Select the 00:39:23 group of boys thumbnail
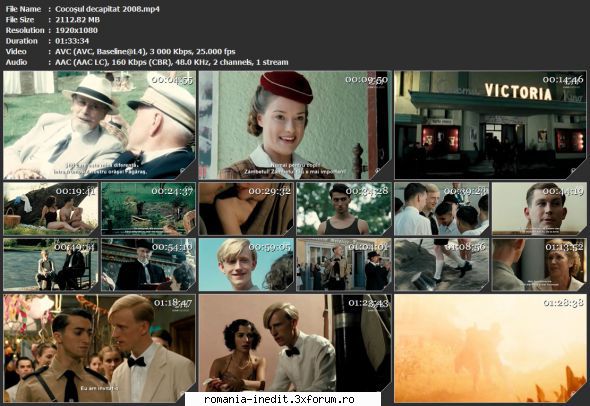The width and height of the screenshot is (590, 406). pos(441,209)
